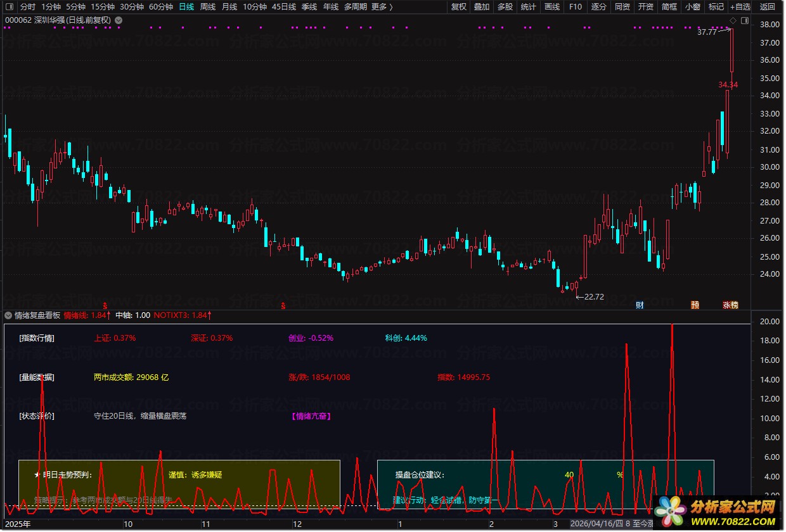Expand the stock title dropdown arrow
The width and height of the screenshot is (786, 532).
click(119, 20)
